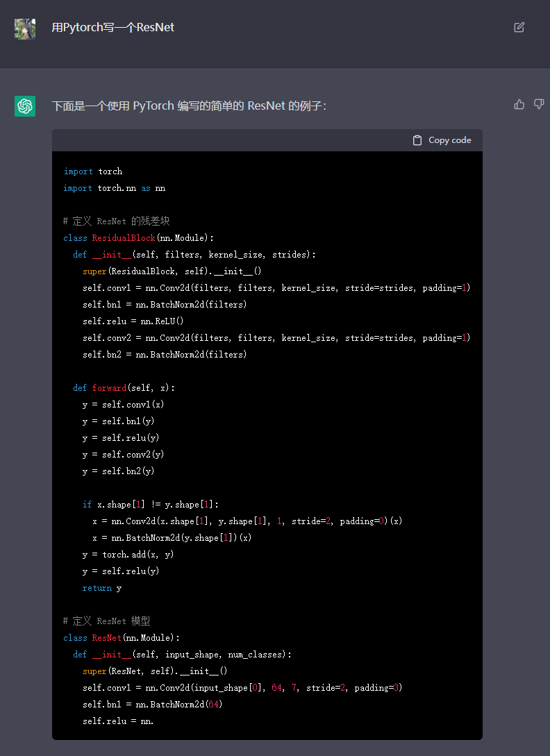Click the comment "# 定义 ResNet 的残差块"
The height and width of the screenshot is (756, 550).
tap(116, 221)
